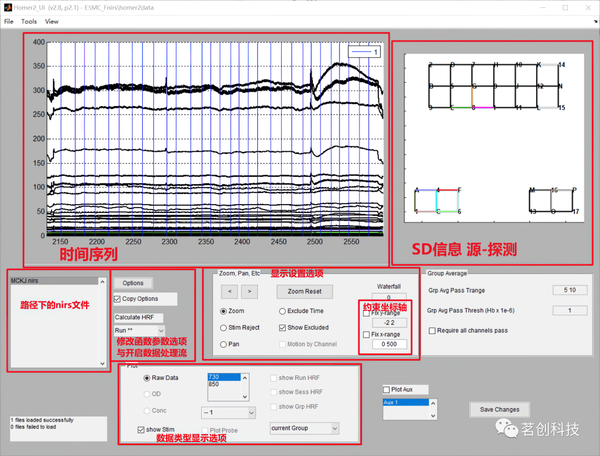Click wavelength list scroll-down arrow
Screen dimensions: 600x456
(245, 397)
